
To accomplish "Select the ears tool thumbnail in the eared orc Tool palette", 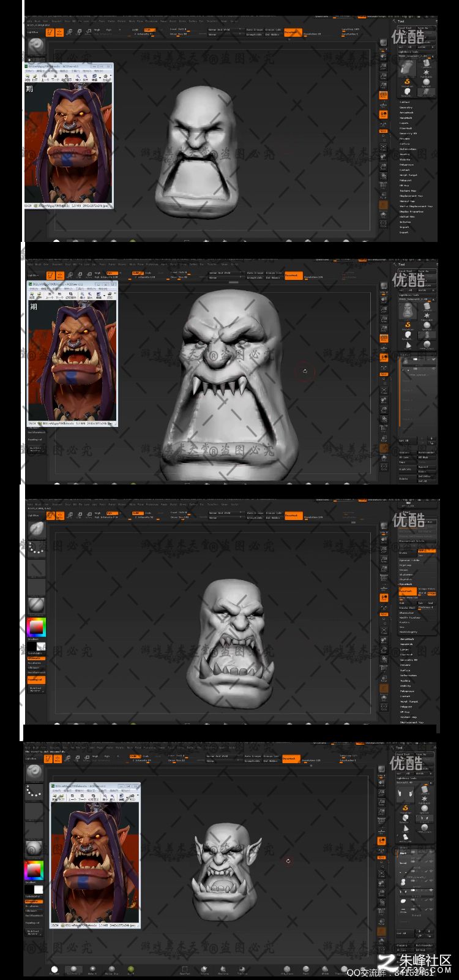I will tap(405, 794).
